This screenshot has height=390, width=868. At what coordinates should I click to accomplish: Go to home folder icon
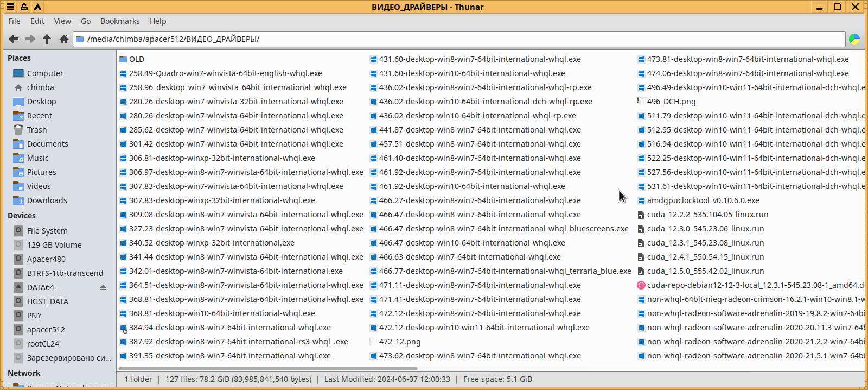point(64,39)
